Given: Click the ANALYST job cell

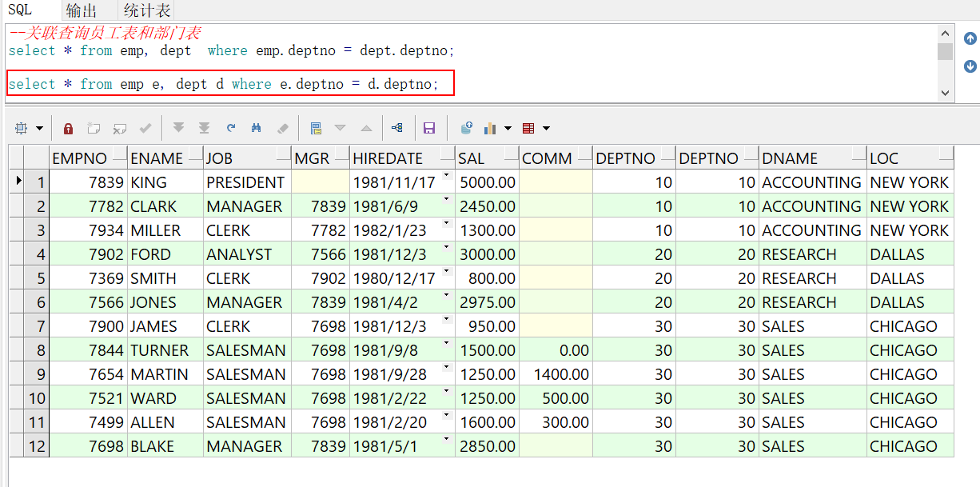Looking at the screenshot, I should (247, 253).
